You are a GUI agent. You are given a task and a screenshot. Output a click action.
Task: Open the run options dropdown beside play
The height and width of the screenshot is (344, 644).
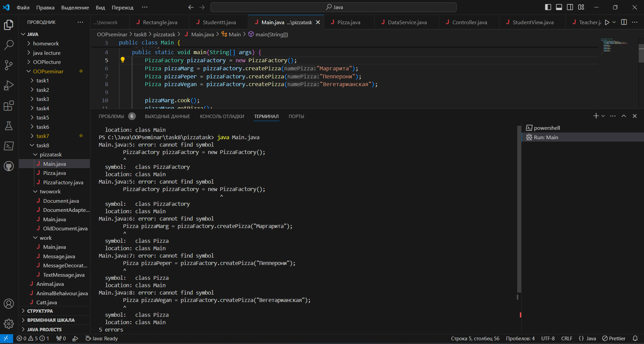coord(614,22)
